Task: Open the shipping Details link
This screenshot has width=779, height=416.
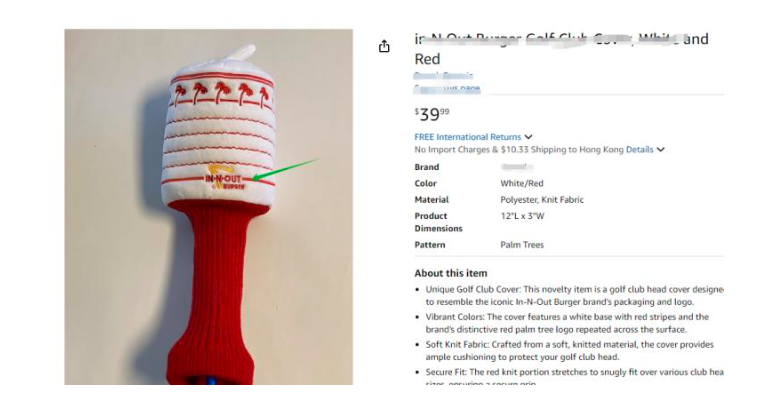Action: [639, 150]
